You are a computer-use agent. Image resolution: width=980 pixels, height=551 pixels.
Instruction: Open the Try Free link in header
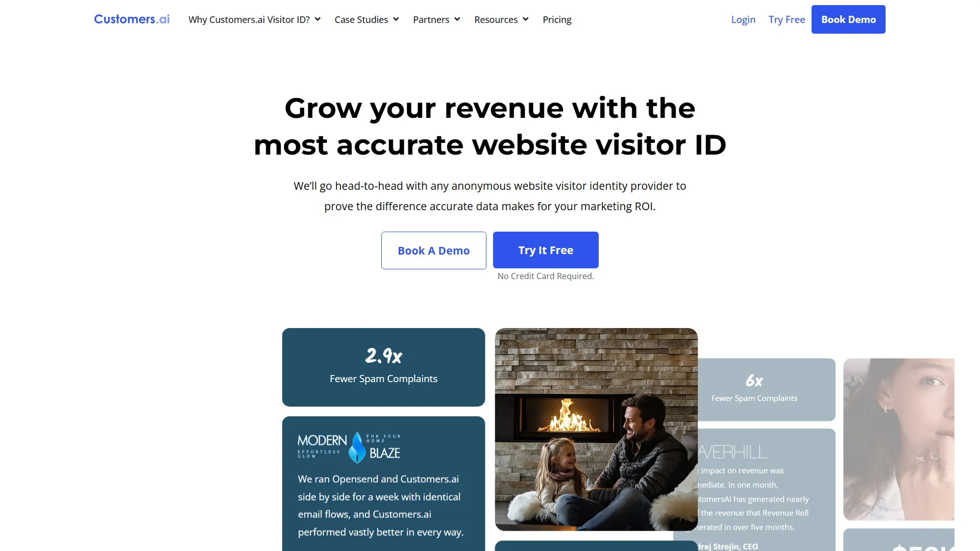pos(787,19)
